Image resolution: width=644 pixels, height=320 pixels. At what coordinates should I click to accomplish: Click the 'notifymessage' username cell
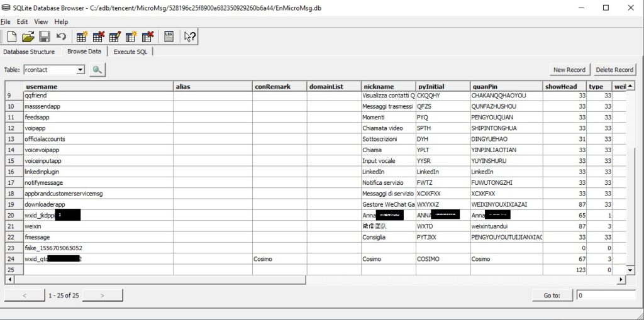[x=99, y=182]
